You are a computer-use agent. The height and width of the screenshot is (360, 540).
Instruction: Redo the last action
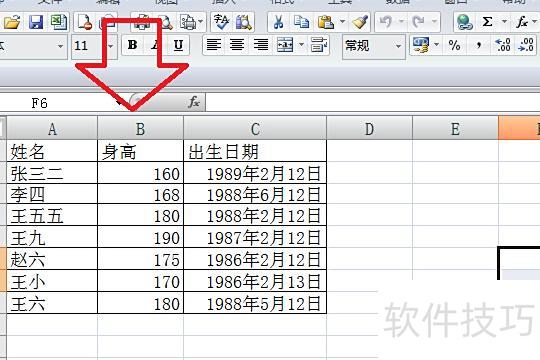click(419, 22)
